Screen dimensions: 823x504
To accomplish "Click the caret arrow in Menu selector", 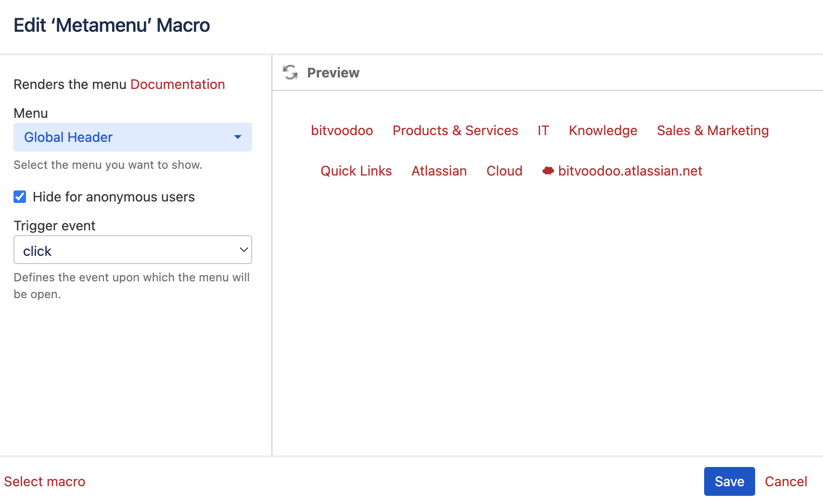I will [237, 137].
